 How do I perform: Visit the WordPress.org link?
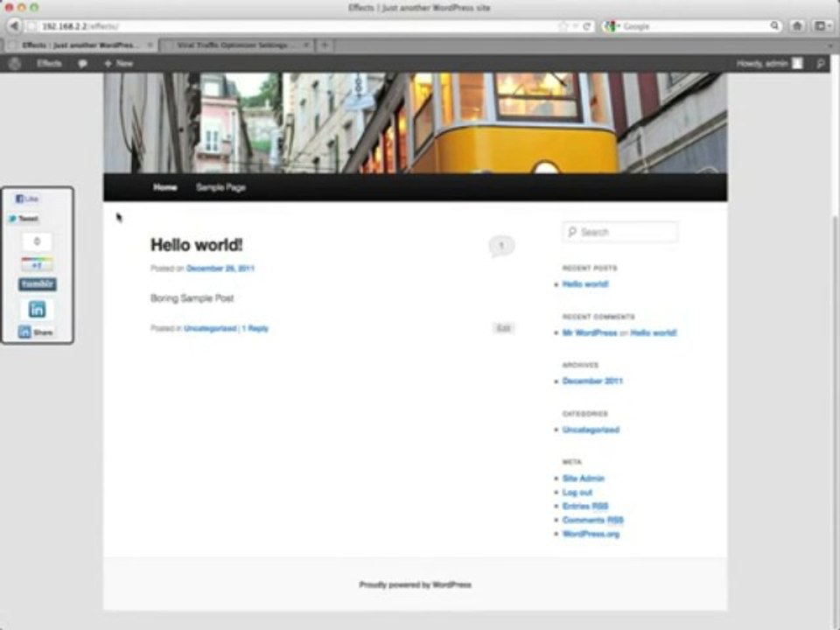tap(591, 534)
